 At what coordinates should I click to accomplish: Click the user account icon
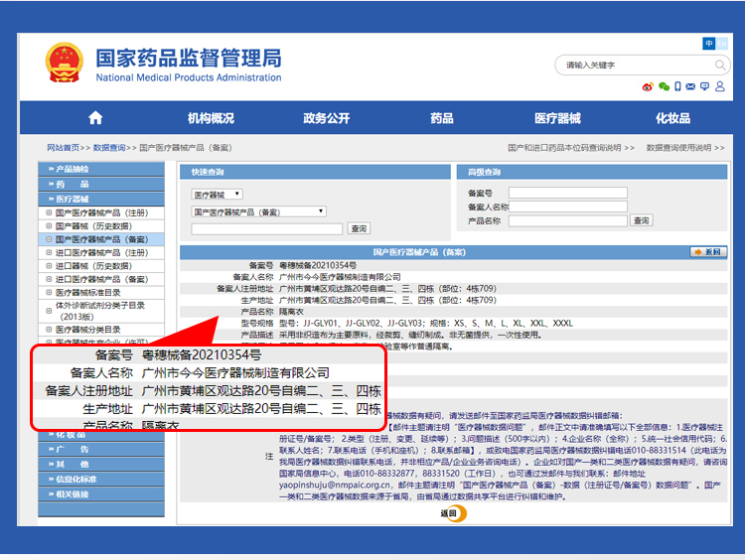click(718, 87)
